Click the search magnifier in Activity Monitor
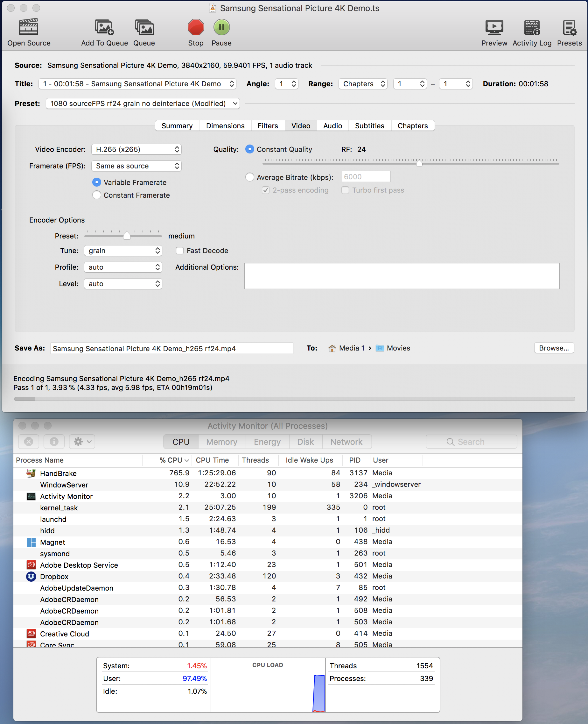This screenshot has width=588, height=724. 450,442
